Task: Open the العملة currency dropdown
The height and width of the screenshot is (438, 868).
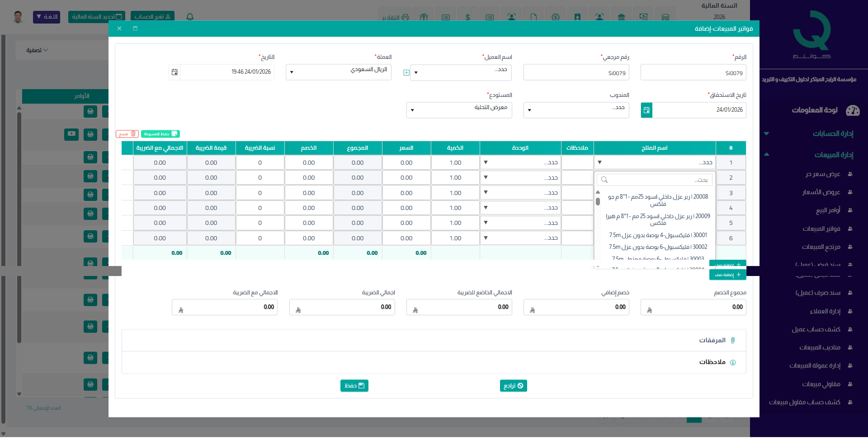Action: pos(338,72)
